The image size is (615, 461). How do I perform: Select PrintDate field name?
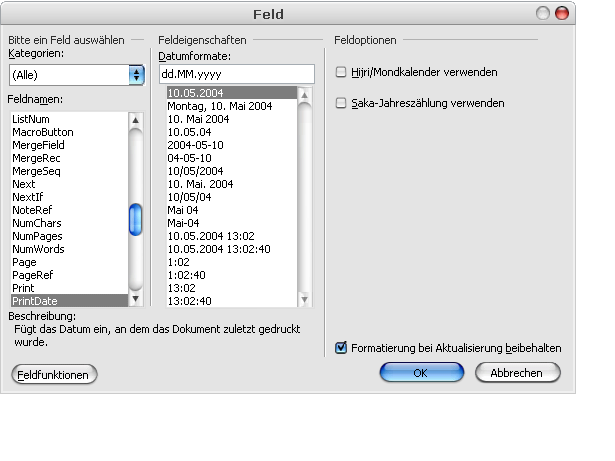(x=69, y=301)
